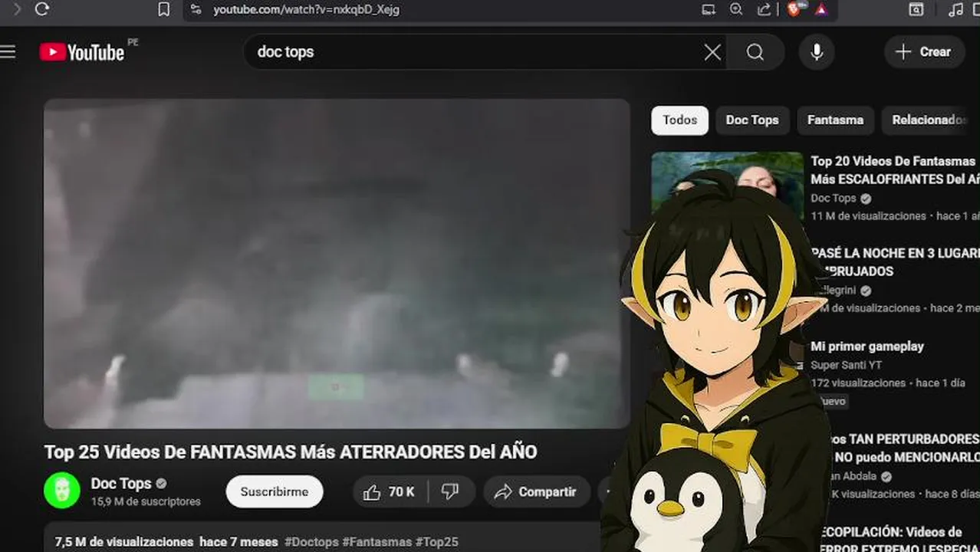
Task: Click '15,9 M de suscriptores' text
Action: coord(146,502)
